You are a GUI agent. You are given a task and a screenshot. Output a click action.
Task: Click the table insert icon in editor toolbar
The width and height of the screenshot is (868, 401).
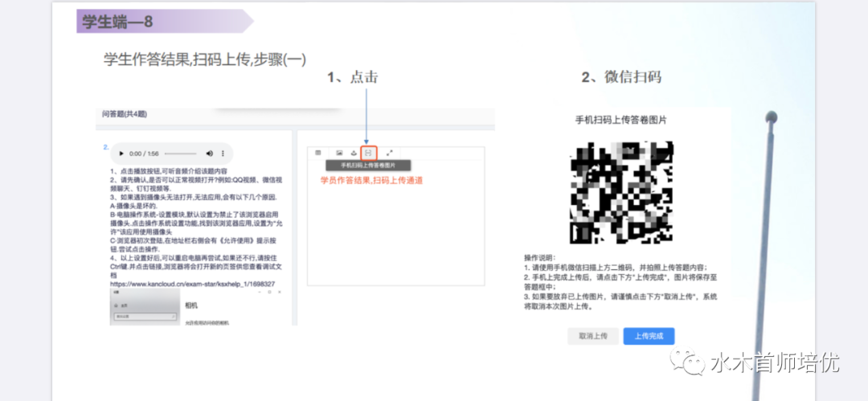318,153
